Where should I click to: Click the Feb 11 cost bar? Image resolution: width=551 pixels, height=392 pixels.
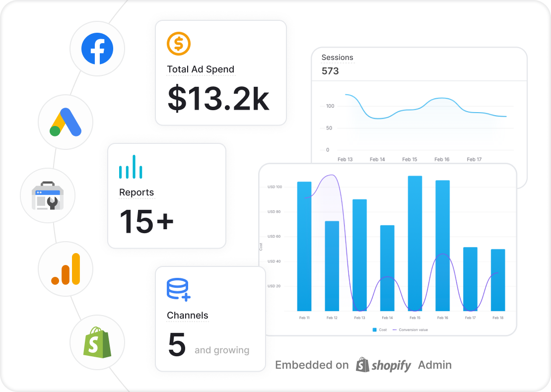304,246
